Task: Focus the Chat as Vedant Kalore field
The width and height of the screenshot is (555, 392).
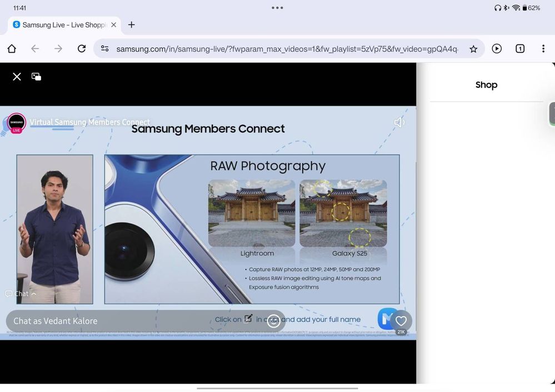Action: (x=146, y=321)
